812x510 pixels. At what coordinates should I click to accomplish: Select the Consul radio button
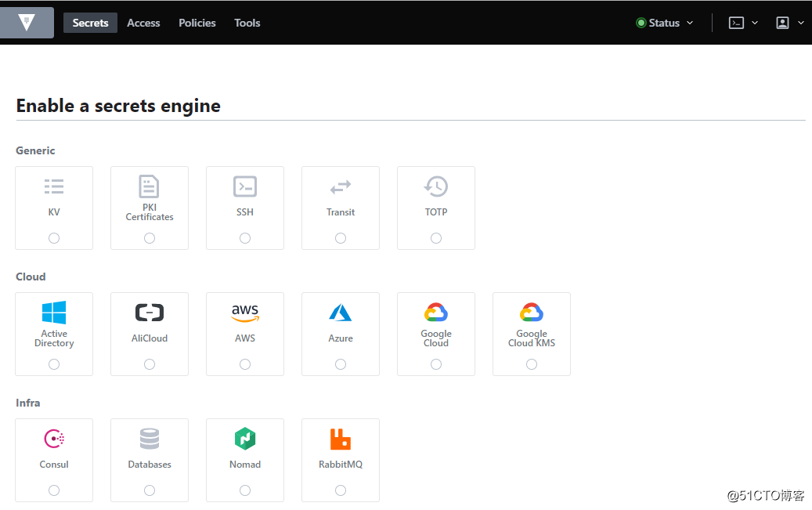pyautogui.click(x=54, y=490)
